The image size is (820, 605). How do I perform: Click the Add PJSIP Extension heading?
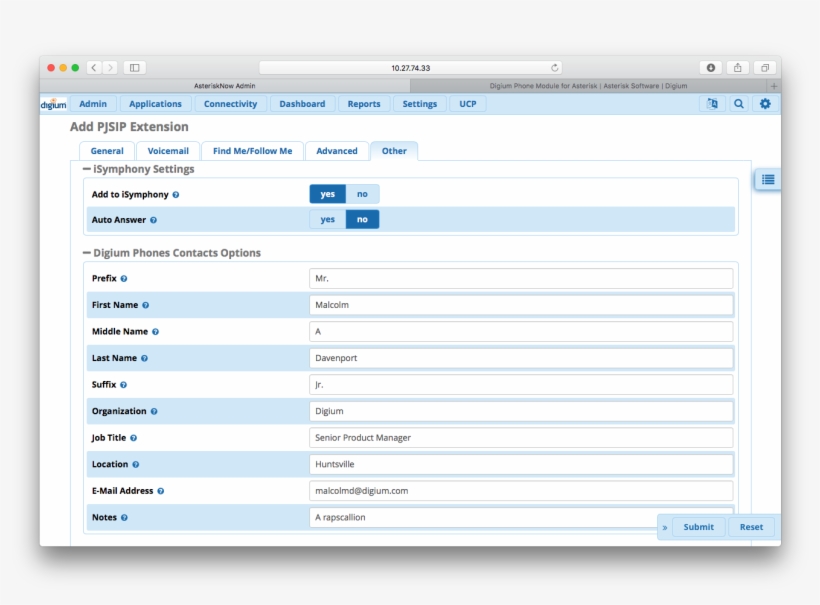point(129,127)
